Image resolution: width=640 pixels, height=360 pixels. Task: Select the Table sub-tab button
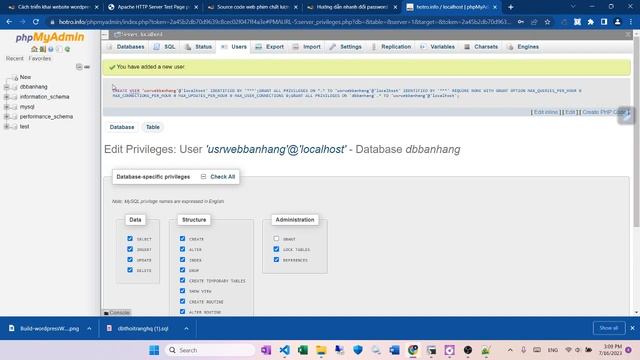[x=153, y=127]
